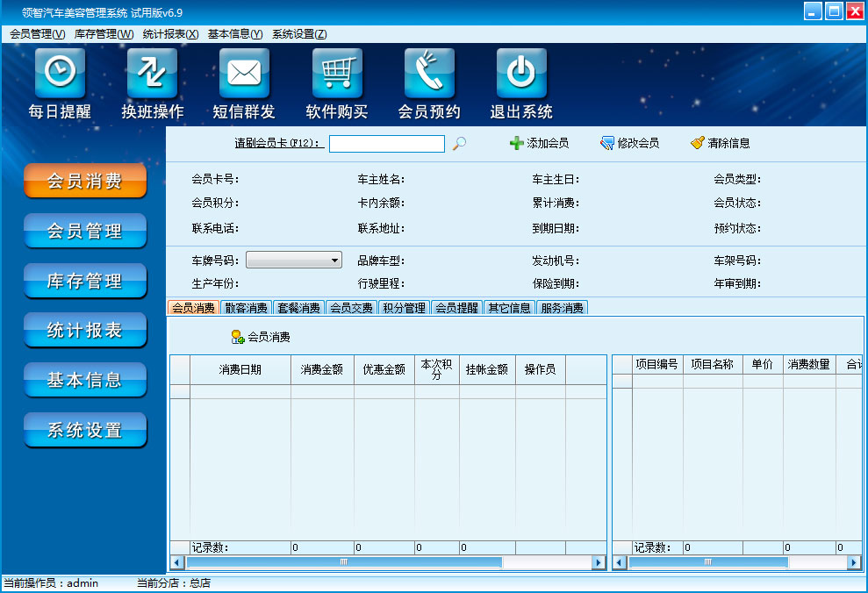Viewport: 868px width, 593px height.
Task: Click the 会员消费 user icon in tab panel
Action: tap(238, 337)
